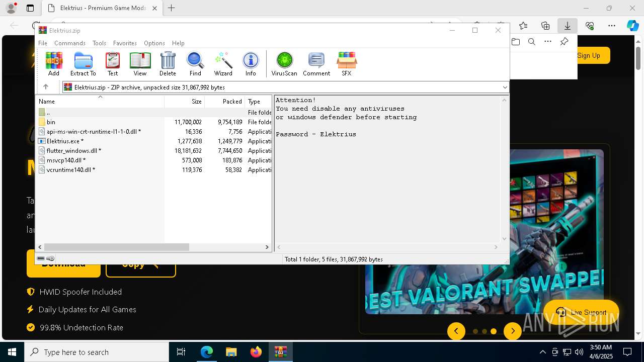Open a new browser tab
644x362 pixels.
click(x=172, y=8)
